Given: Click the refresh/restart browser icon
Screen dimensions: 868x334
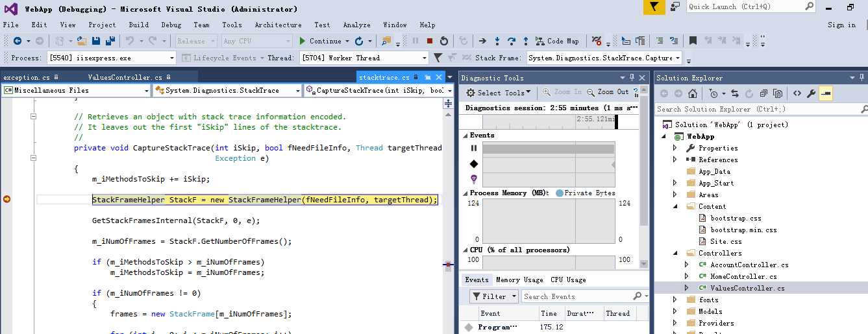Looking at the screenshot, I should 360,41.
